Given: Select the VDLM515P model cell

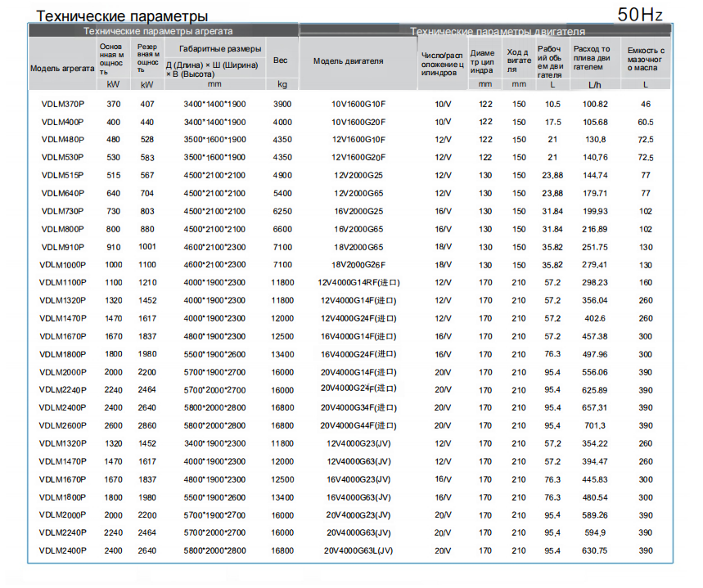Looking at the screenshot, I should coord(63,176).
